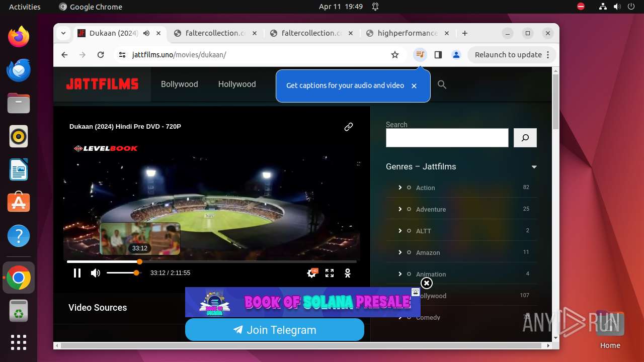Open the Amazon genre link
This screenshot has width=644, height=362.
click(x=428, y=252)
